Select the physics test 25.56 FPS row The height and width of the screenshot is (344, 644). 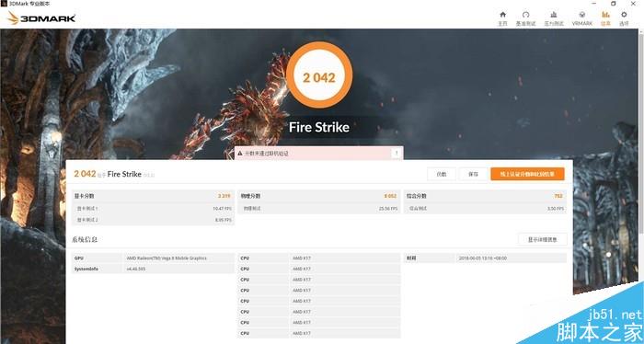click(318, 209)
